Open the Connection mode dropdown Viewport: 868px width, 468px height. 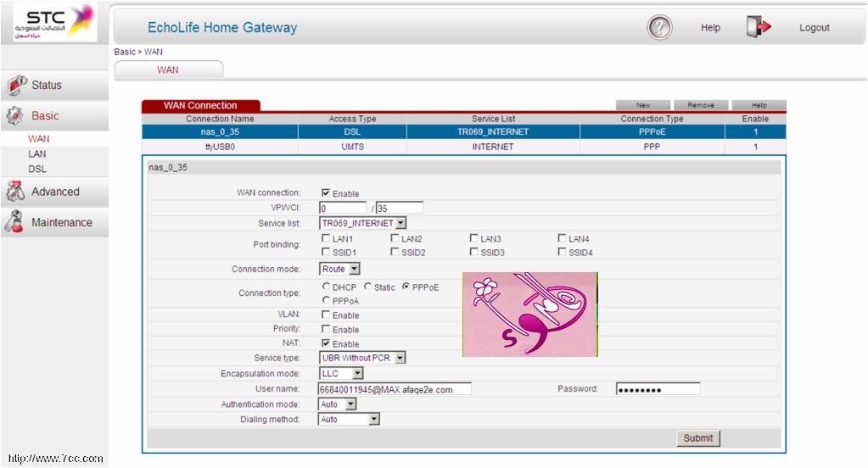pos(339,269)
